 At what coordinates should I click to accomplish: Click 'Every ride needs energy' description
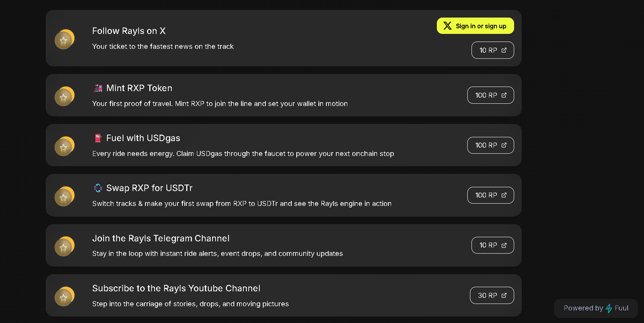[243, 154]
